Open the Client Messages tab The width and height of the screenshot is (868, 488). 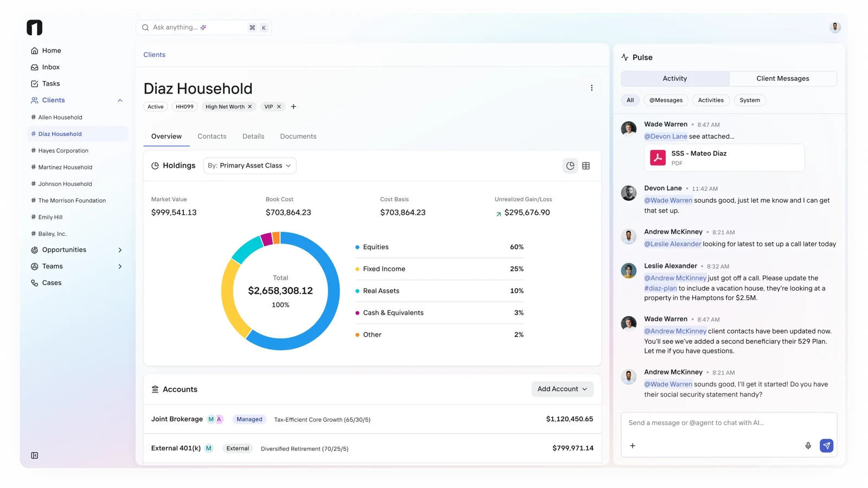782,79
